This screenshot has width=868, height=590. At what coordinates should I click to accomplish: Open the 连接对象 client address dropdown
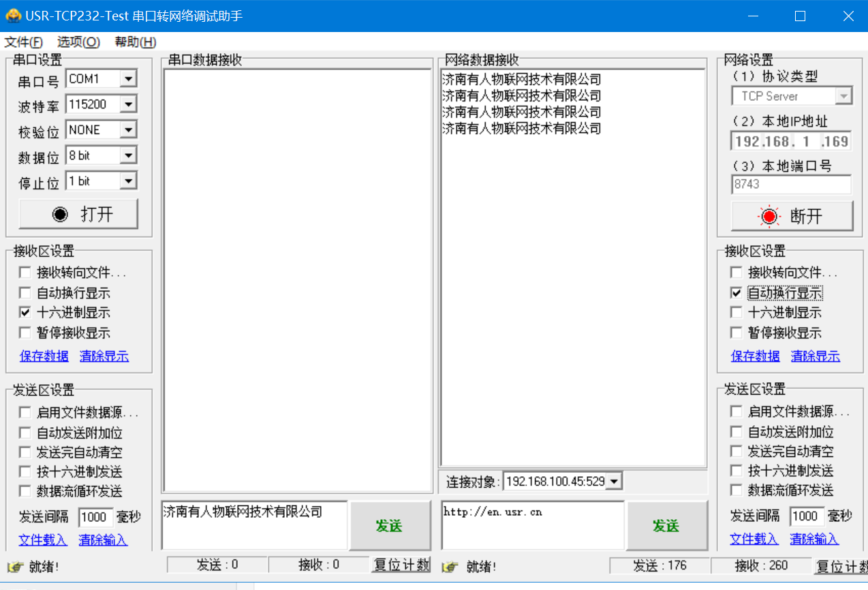(x=614, y=481)
